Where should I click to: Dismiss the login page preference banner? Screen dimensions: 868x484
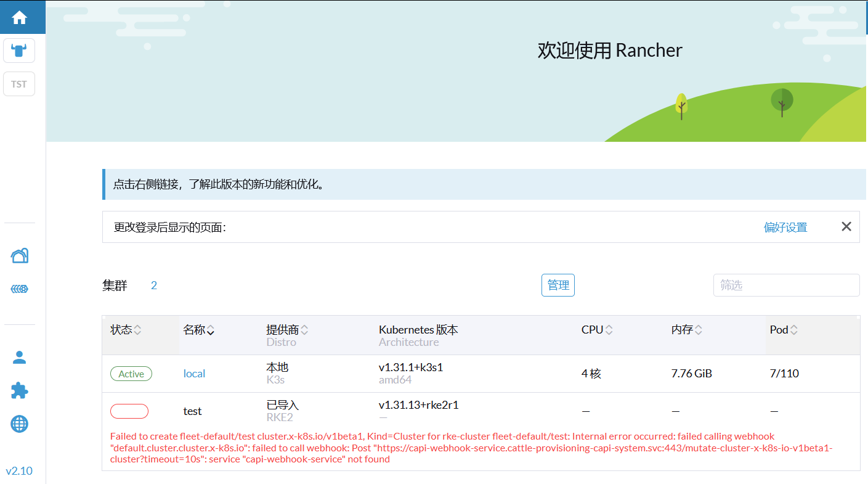click(x=846, y=227)
